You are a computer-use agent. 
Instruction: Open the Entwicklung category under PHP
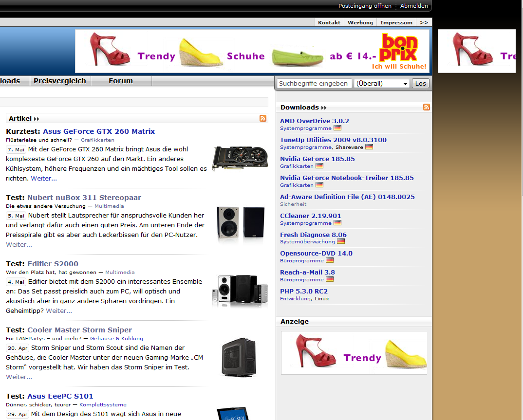pos(295,299)
